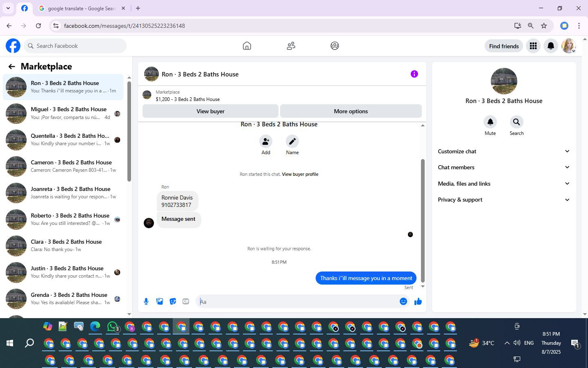
Task: Open Chrome tab search dropdown
Action: 8,8
